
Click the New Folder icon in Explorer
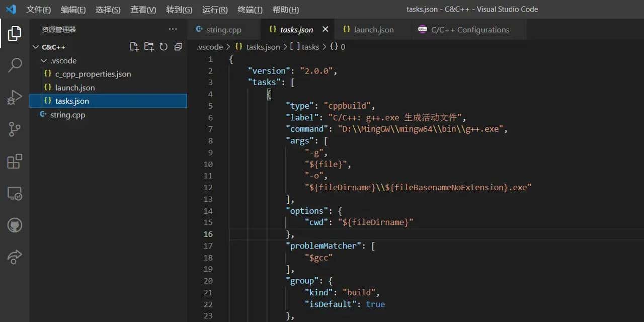[149, 46]
